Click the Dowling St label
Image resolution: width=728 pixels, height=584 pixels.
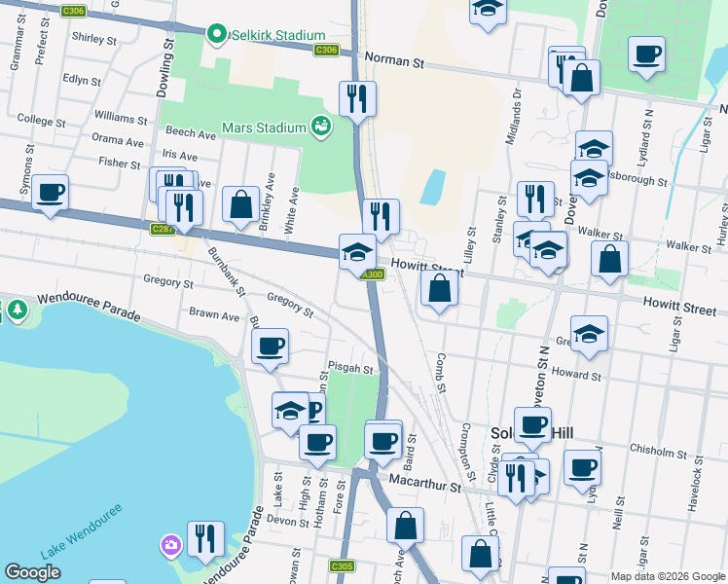(x=164, y=68)
